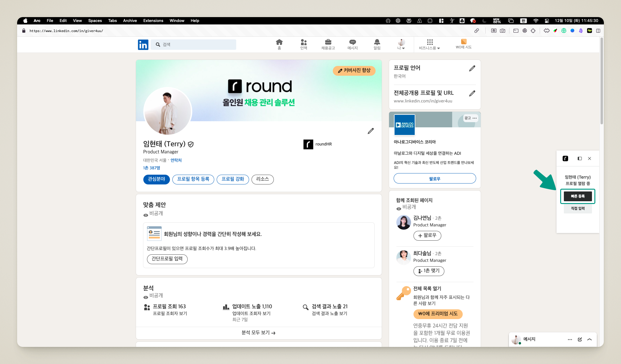Open the Notifications (알림) bell icon
Screen dimensions: 621x364
coord(377,44)
